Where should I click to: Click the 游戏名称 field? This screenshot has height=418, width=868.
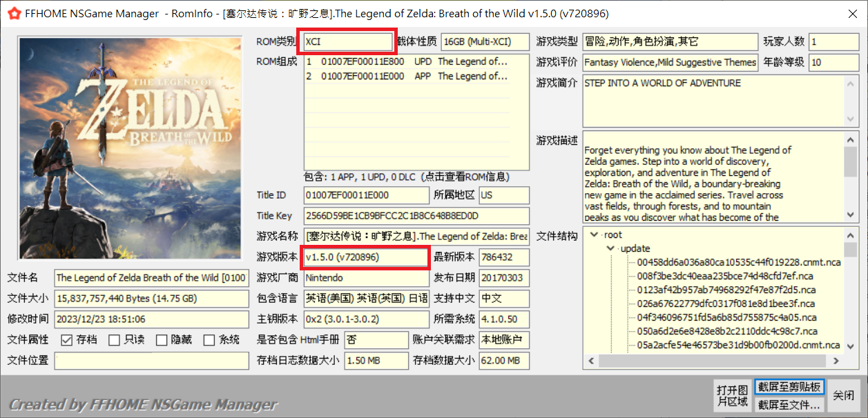(416, 237)
